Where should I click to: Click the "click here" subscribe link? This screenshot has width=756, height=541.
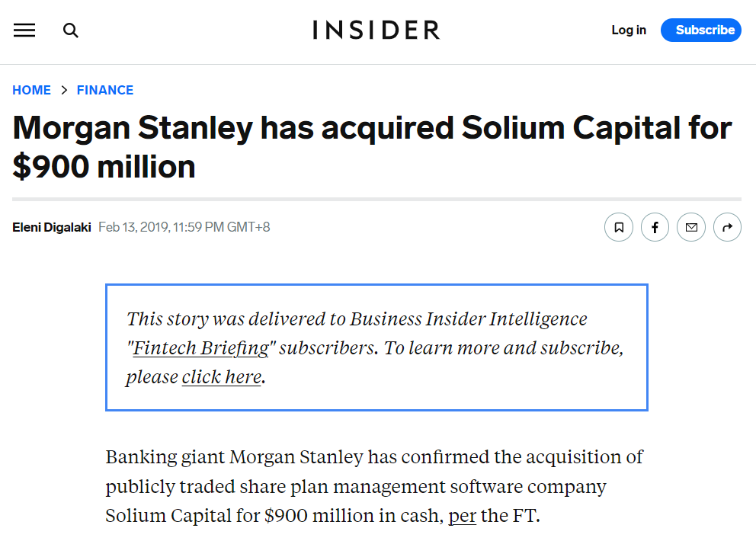221,377
